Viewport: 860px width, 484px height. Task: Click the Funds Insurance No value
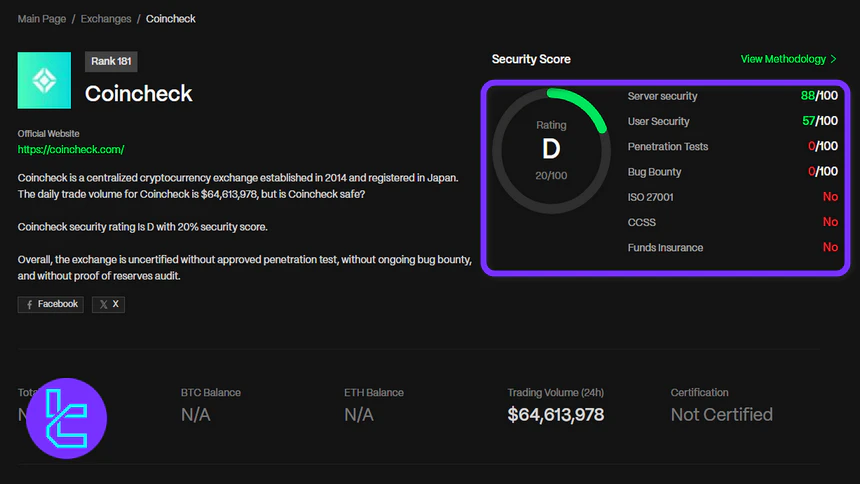[830, 247]
